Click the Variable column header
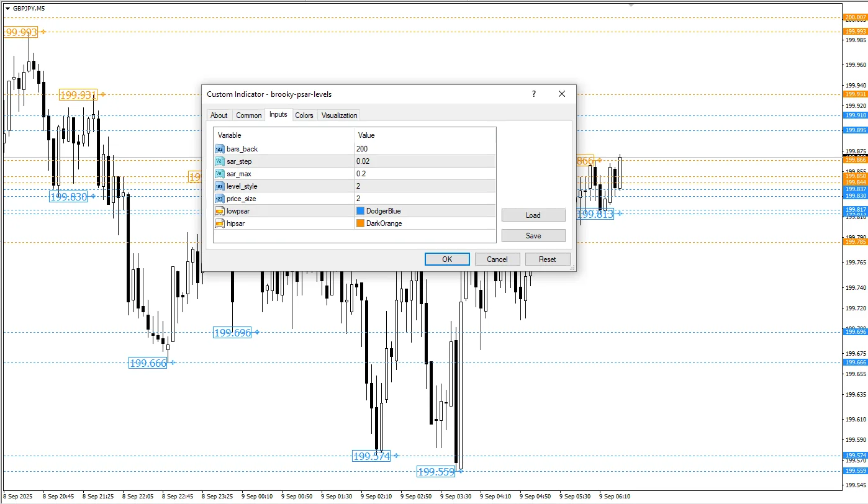Image resolution: width=868 pixels, height=504 pixels. point(284,135)
